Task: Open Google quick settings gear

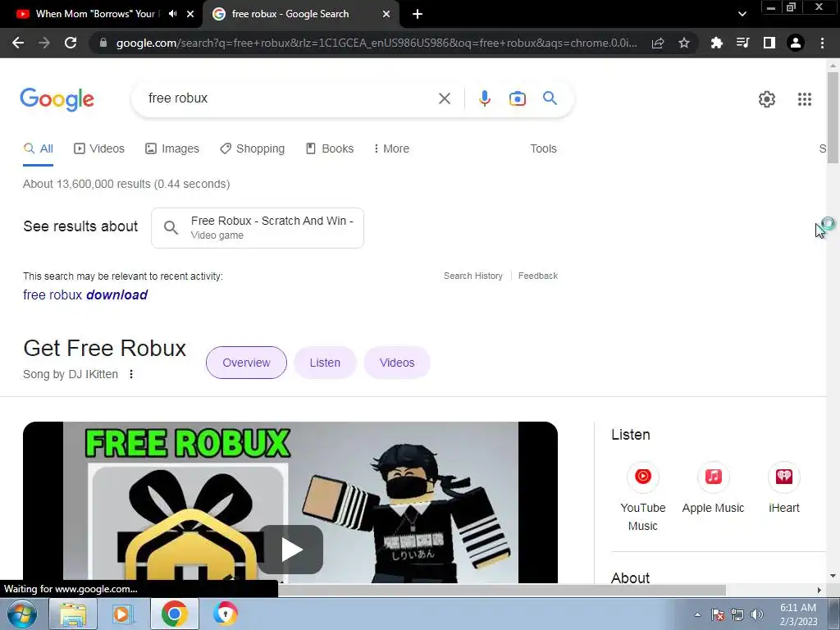Action: tap(767, 99)
